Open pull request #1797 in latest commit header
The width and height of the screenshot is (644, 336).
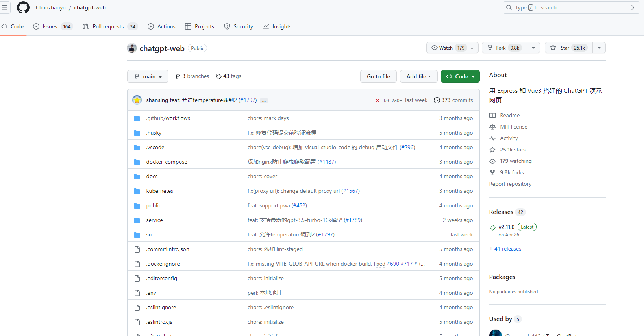248,100
